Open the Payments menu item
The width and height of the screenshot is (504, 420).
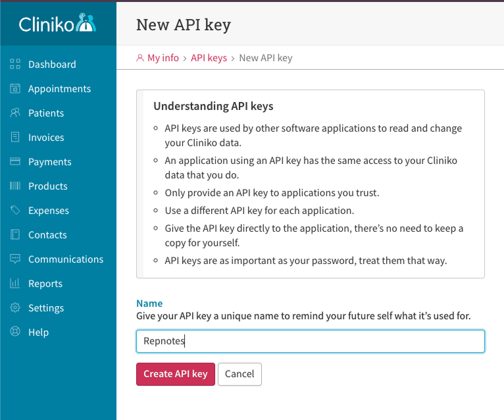tap(50, 162)
